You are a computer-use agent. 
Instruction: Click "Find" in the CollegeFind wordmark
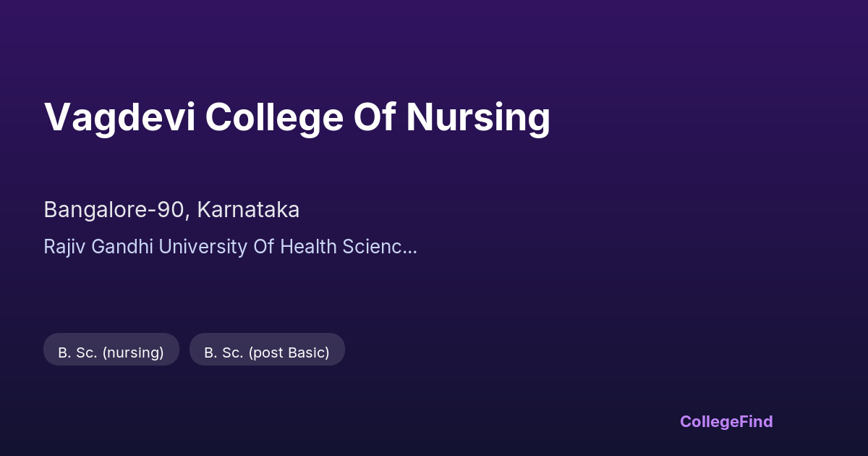click(x=755, y=421)
